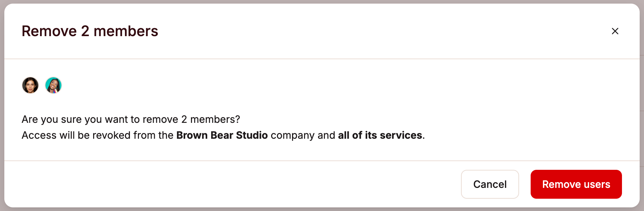Close the Remove 2 members dialog
This screenshot has width=644, height=211.
click(x=615, y=31)
